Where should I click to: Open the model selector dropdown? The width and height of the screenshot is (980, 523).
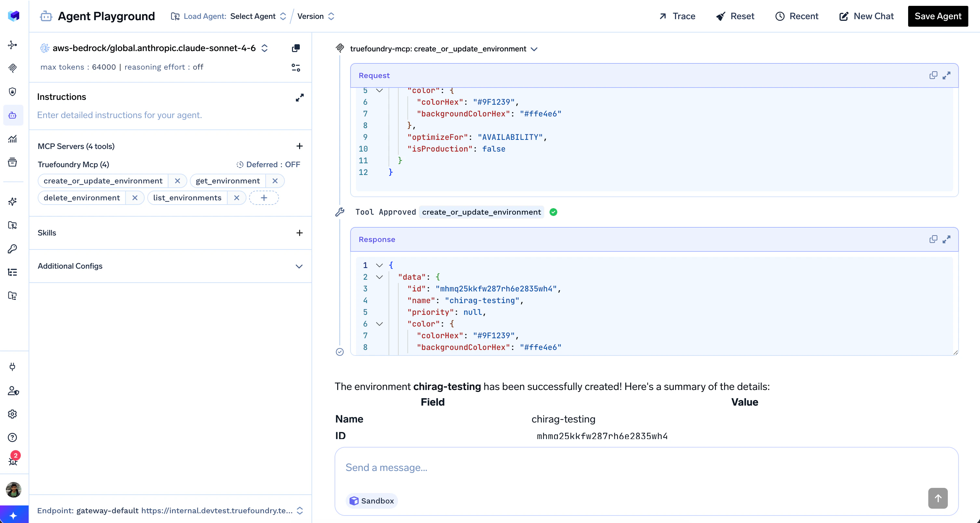pos(161,48)
